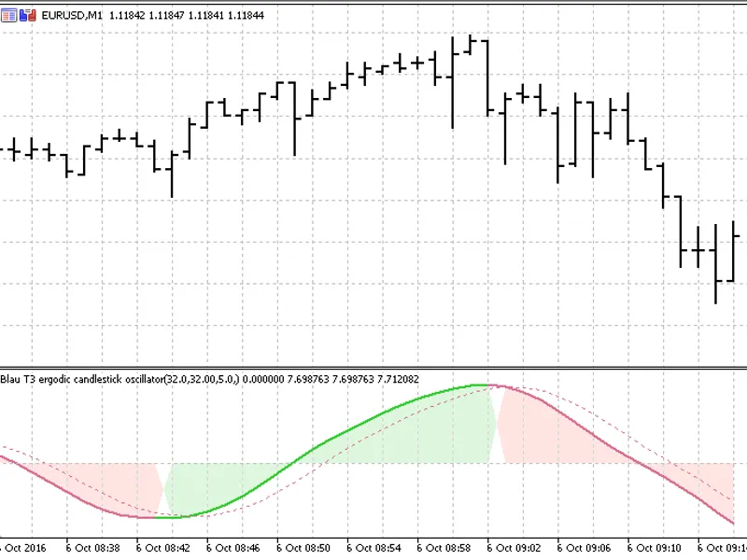Click the 6 Oct 08:54 time label

click(x=373, y=548)
